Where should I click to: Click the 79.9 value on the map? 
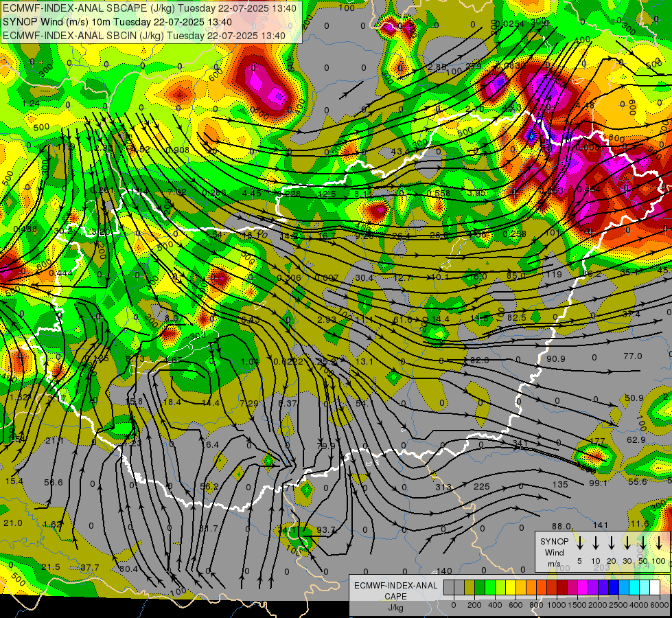tap(326, 446)
